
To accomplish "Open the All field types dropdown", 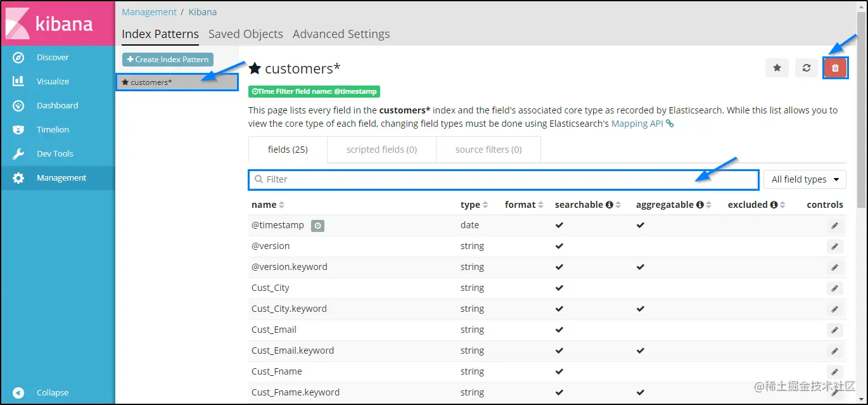I will tap(805, 179).
